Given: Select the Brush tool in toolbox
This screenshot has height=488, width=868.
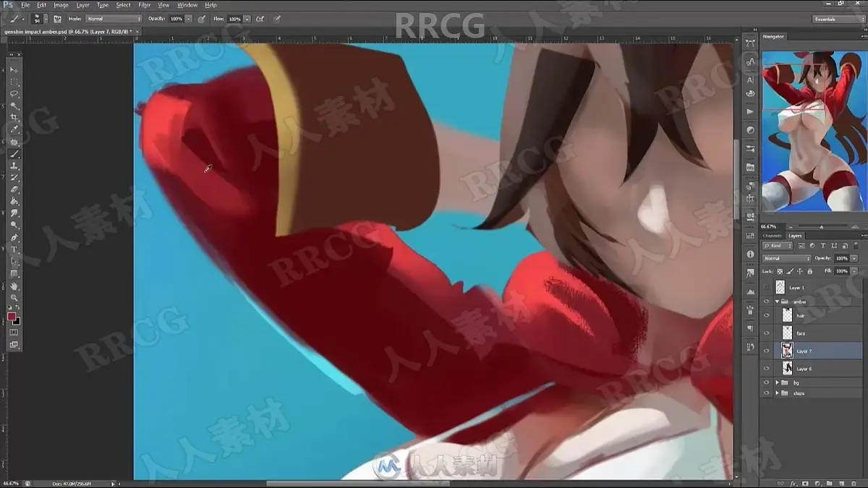Looking at the screenshot, I should (14, 154).
